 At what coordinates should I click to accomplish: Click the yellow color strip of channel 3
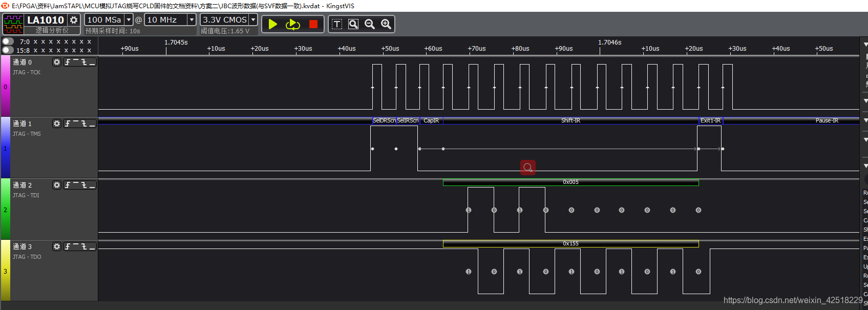[5, 271]
